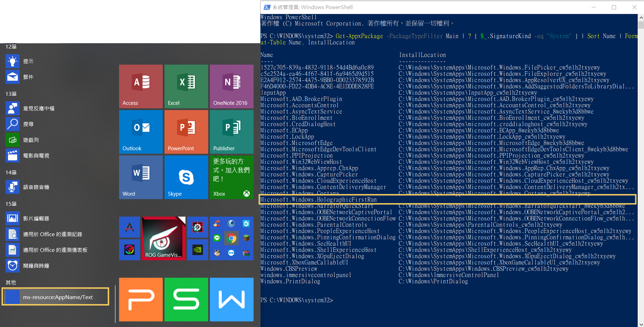The width and height of the screenshot is (644, 327).
Task: Click the 14筆 group header
Action: coord(11,172)
